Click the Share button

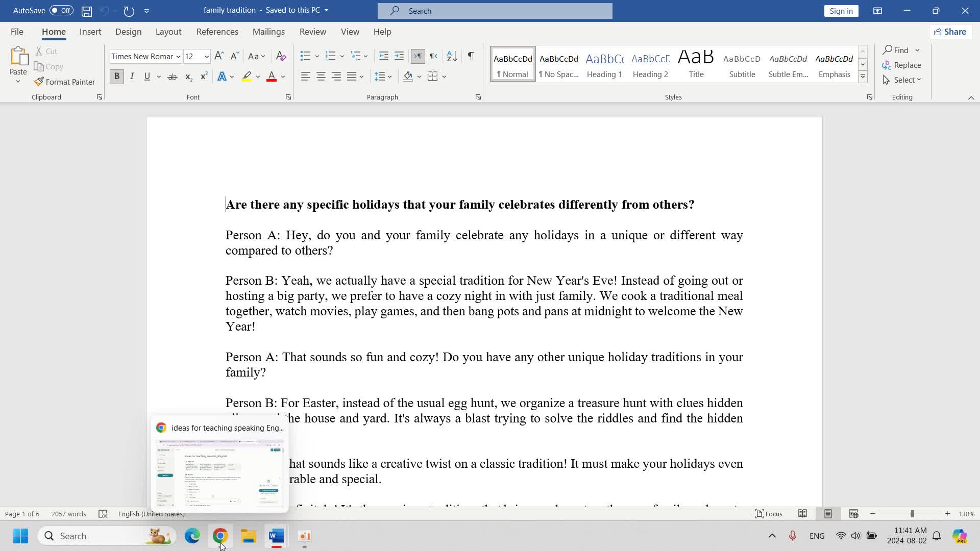[950, 32]
